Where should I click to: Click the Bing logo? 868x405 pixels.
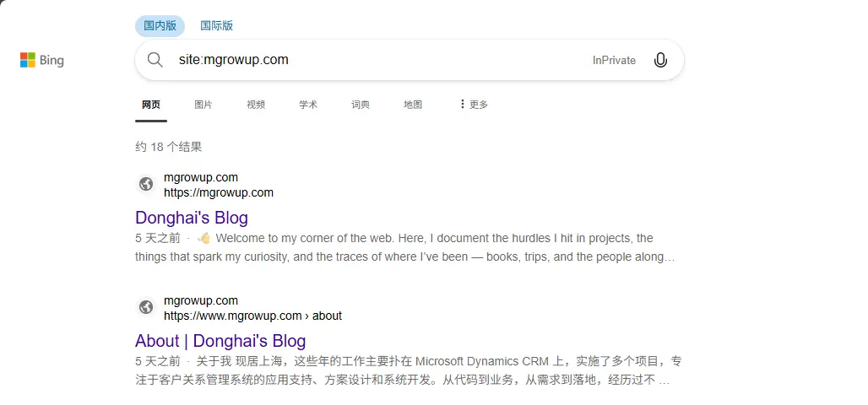tap(42, 60)
